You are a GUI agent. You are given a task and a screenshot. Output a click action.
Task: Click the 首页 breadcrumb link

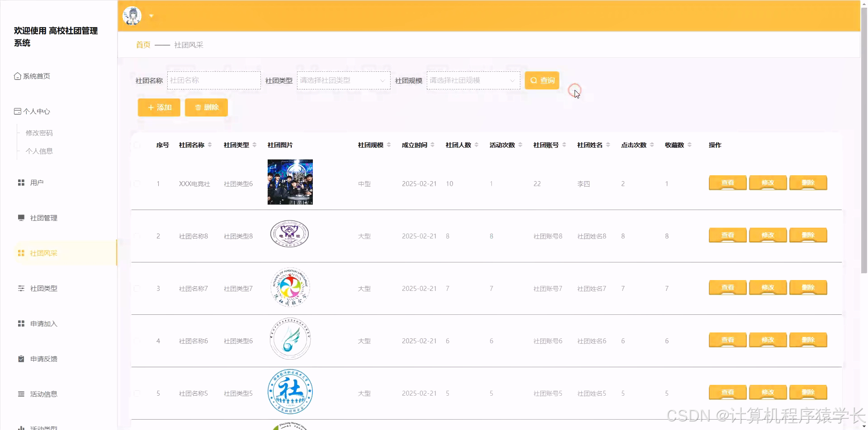point(143,45)
